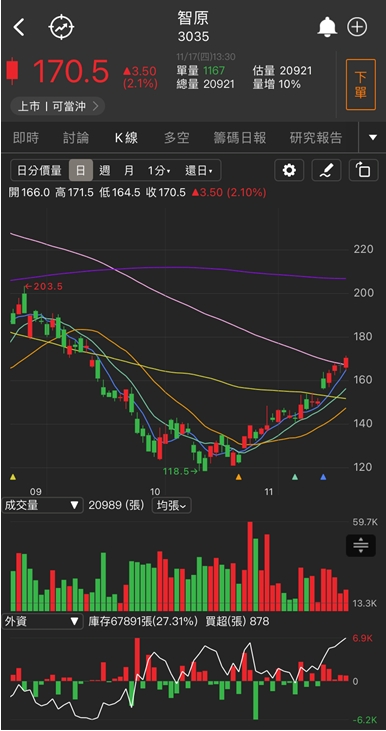Viewport: 386px width, 731px height.
Task: Open the 多空 tab
Action: click(177, 138)
